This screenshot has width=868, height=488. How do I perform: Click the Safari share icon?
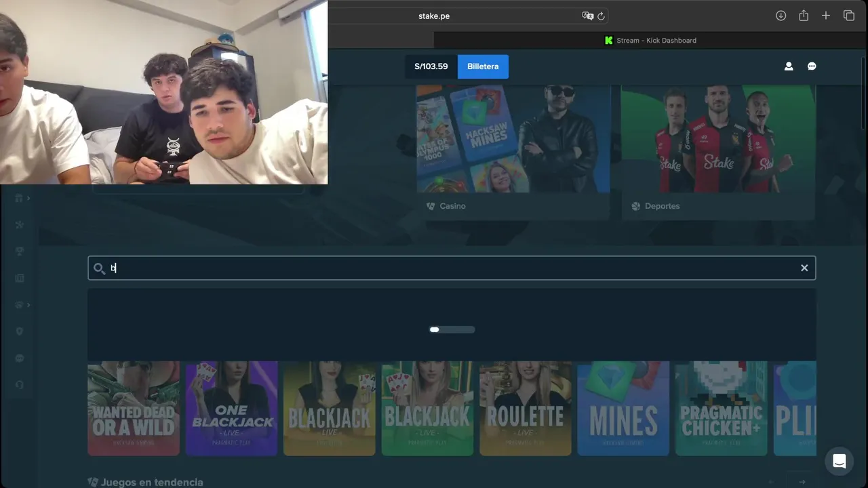(x=804, y=16)
